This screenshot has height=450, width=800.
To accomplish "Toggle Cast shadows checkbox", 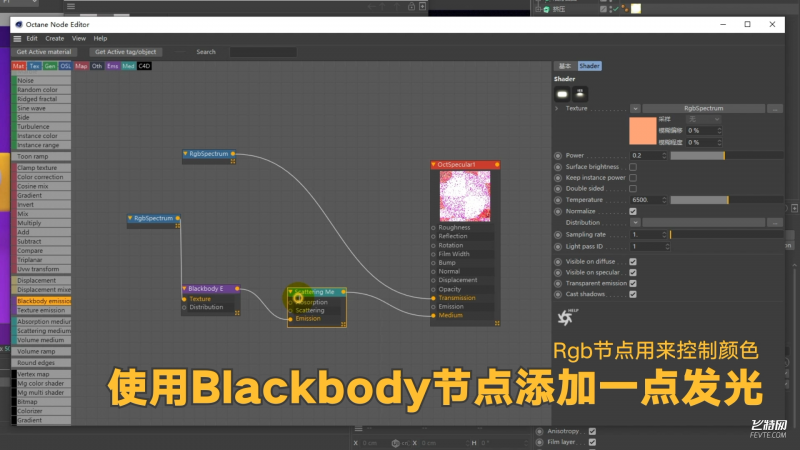I will [x=633, y=294].
